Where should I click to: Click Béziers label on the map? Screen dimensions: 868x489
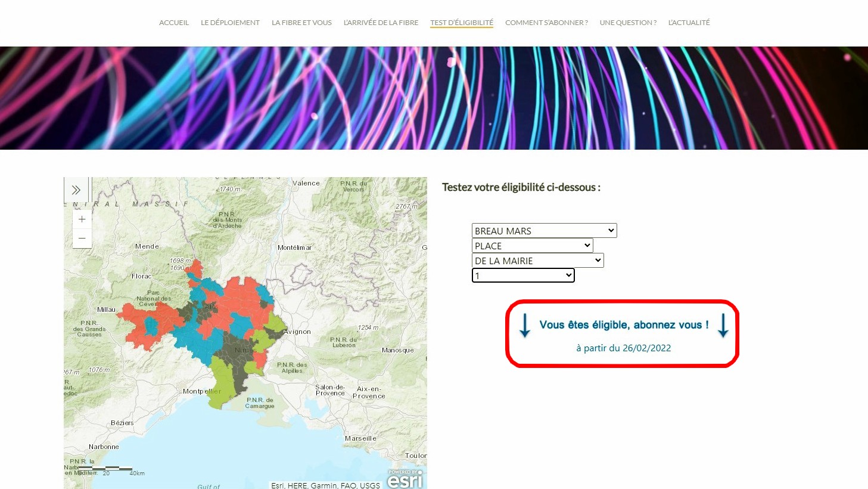click(x=122, y=423)
